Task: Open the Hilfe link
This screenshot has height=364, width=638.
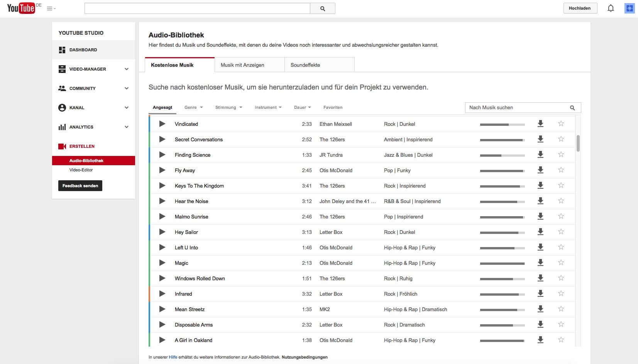Action: coord(173,357)
